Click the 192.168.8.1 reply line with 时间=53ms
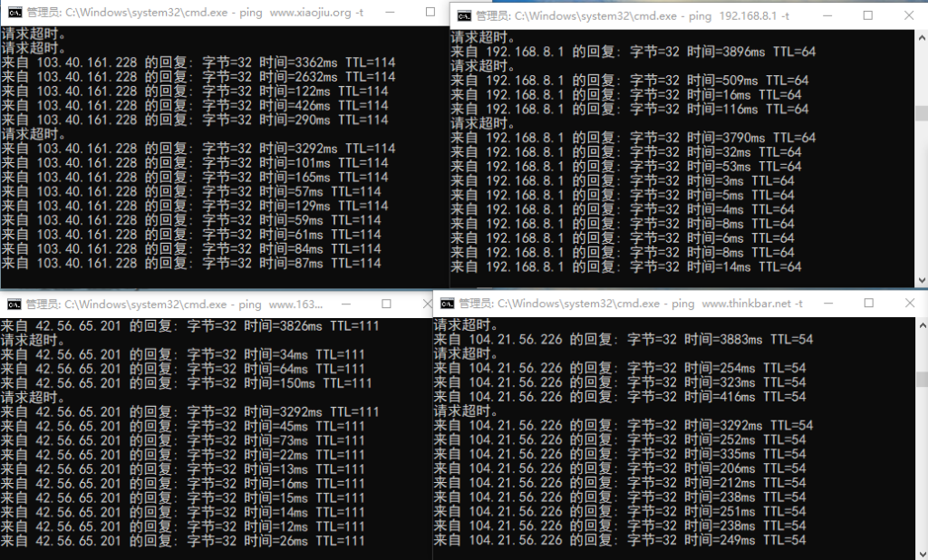928x560 pixels. point(626,167)
